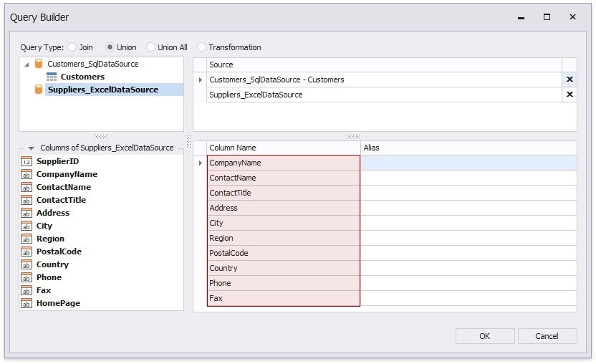This screenshot has height=364, width=596.
Task: Click the Customers_SqlDataSource database icon
Action: point(39,64)
